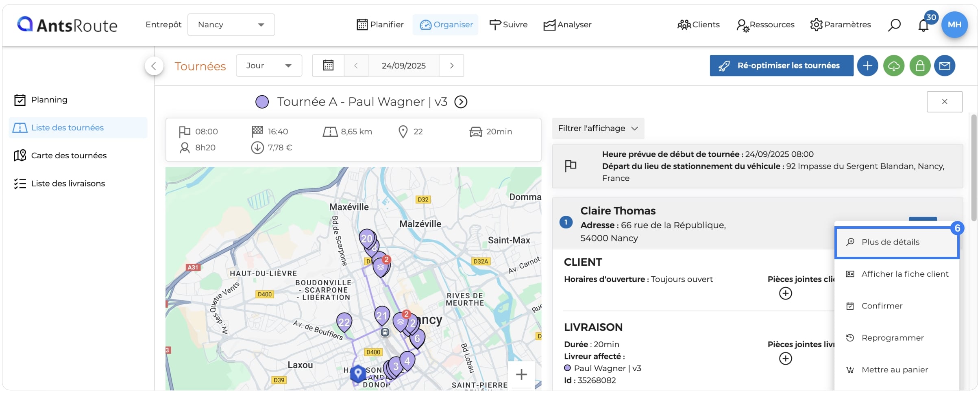The width and height of the screenshot is (980, 396).
Task: Open Paramètres settings
Action: tap(840, 25)
